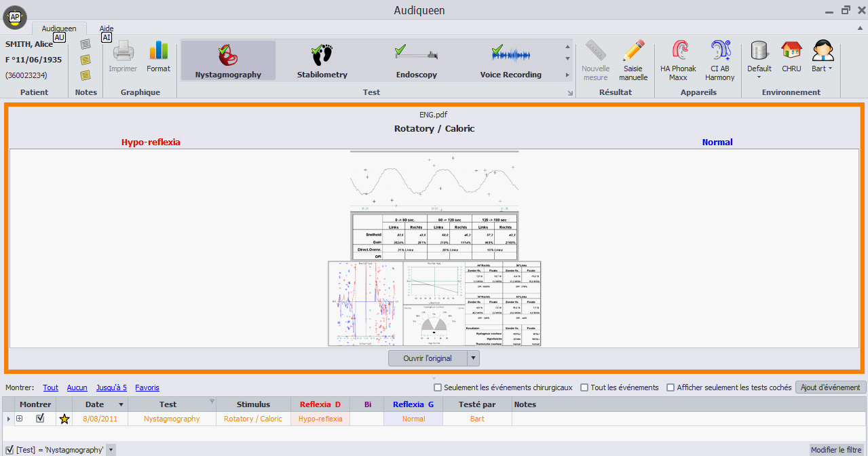
Task: Enable 'Seulement les événements chirurgicaux'
Action: click(x=438, y=387)
